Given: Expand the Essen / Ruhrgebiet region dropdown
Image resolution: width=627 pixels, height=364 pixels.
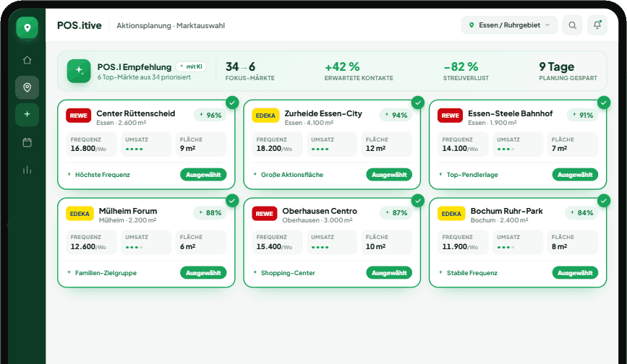Looking at the screenshot, I should [509, 25].
